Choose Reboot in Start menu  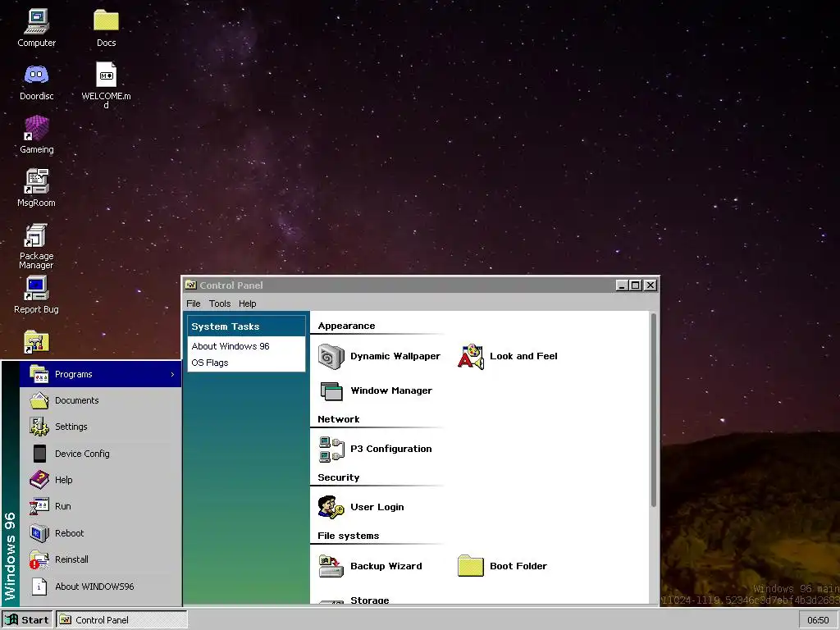pyautogui.click(x=101, y=533)
